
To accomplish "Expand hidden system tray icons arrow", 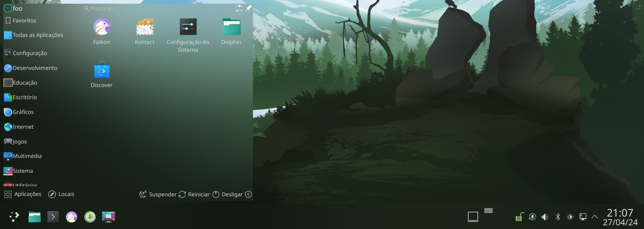I will 595,217.
